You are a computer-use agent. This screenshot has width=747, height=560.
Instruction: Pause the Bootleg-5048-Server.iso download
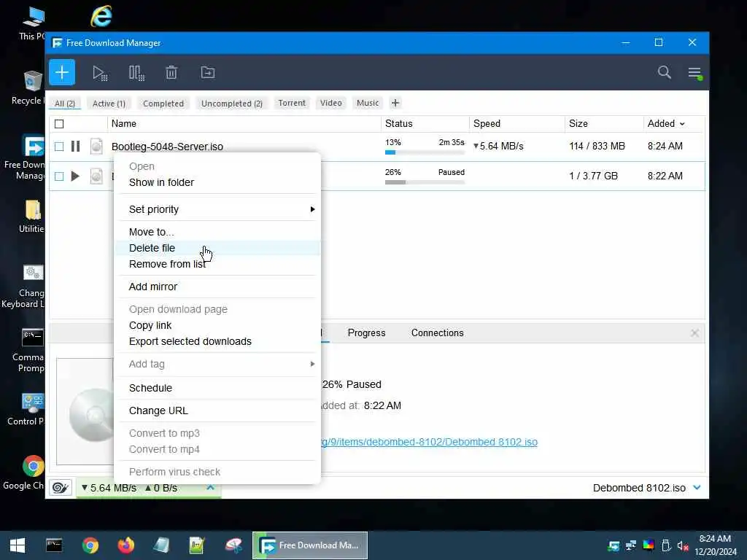(x=75, y=146)
